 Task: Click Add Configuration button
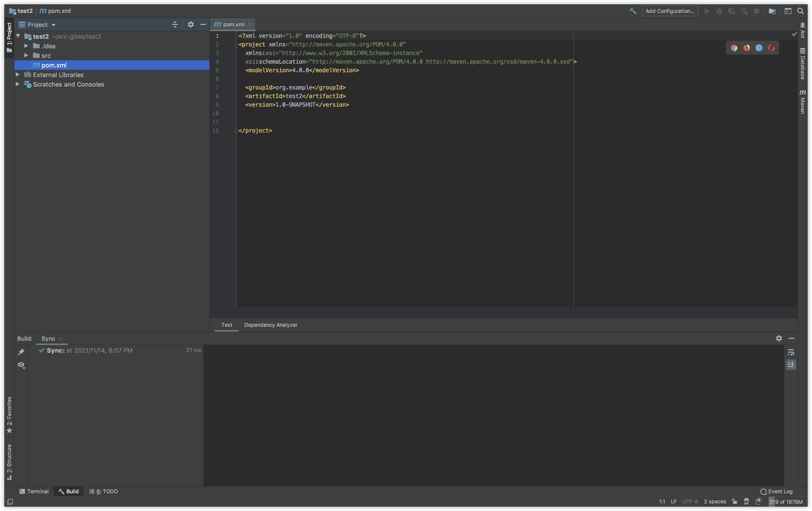670,11
